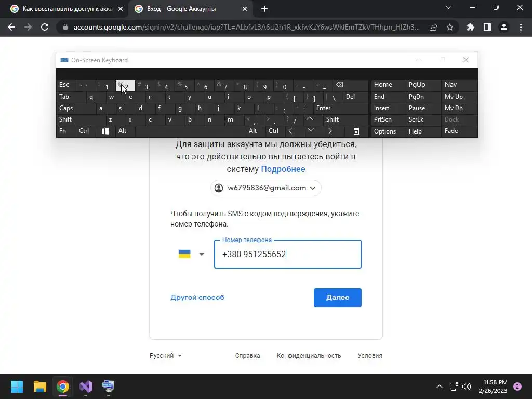The image size is (532, 399).
Task: Open Windows Start menu
Action: point(17,387)
